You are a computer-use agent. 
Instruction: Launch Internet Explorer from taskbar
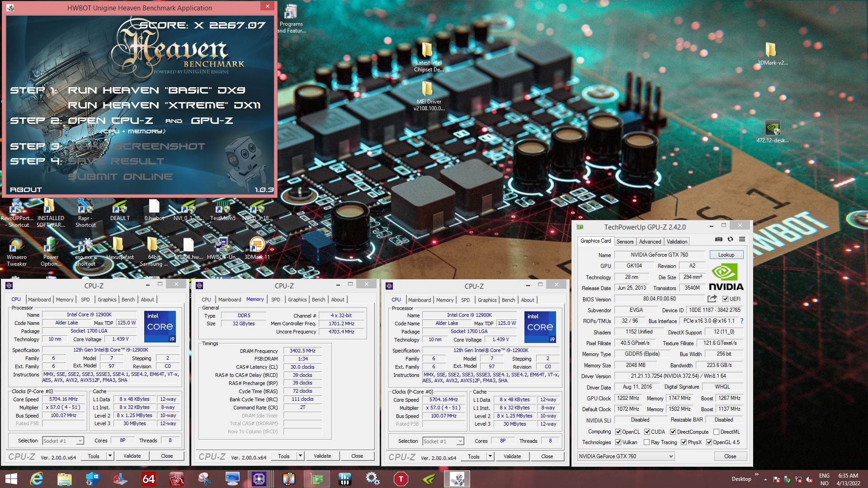coord(37,479)
